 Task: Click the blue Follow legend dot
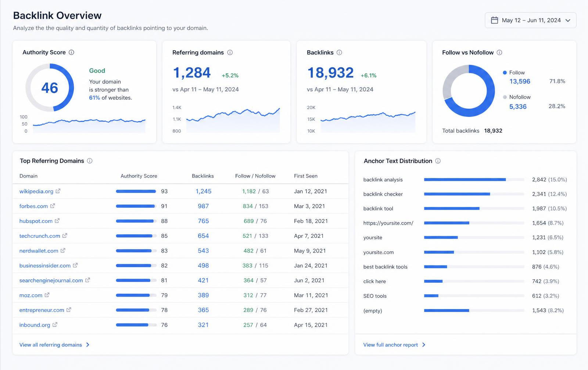[x=505, y=73]
